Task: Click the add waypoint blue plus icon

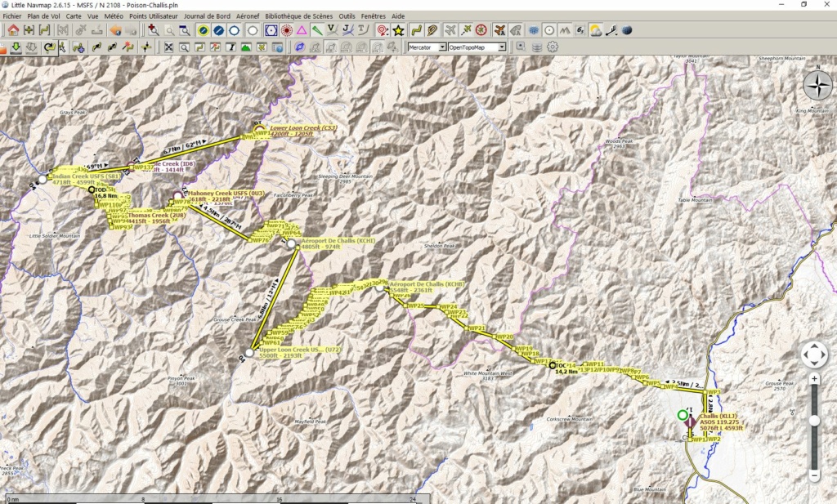Action: 78,47
